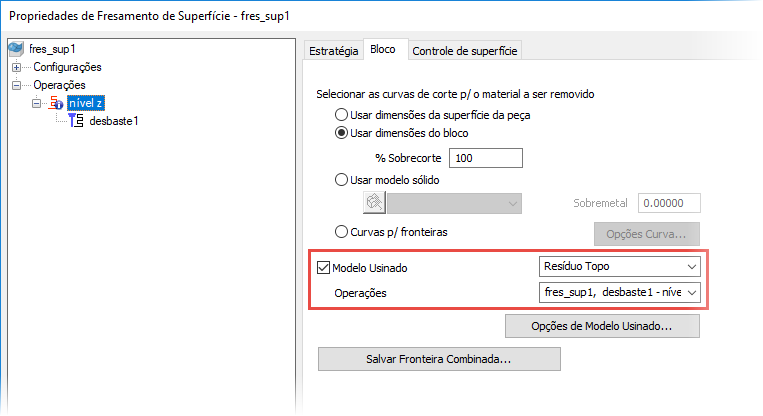
Task: Collapse the nível z tree node
Action: coord(36,103)
